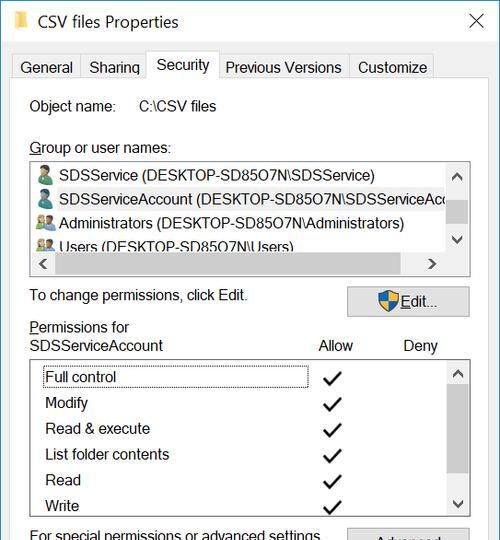The height and width of the screenshot is (540, 500).
Task: Click permissions list scroll down arrow
Action: click(458, 504)
